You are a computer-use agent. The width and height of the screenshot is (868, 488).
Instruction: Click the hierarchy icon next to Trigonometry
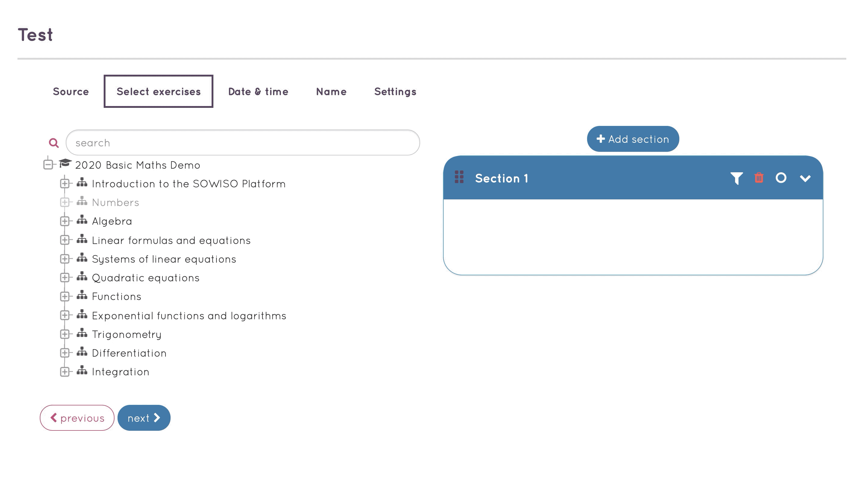(82, 333)
